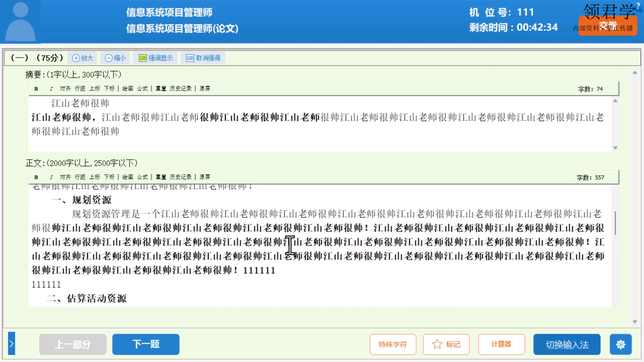Screen dimensions: 644x362
Task: Click the 上一部分 previous section button
Action: point(73,344)
